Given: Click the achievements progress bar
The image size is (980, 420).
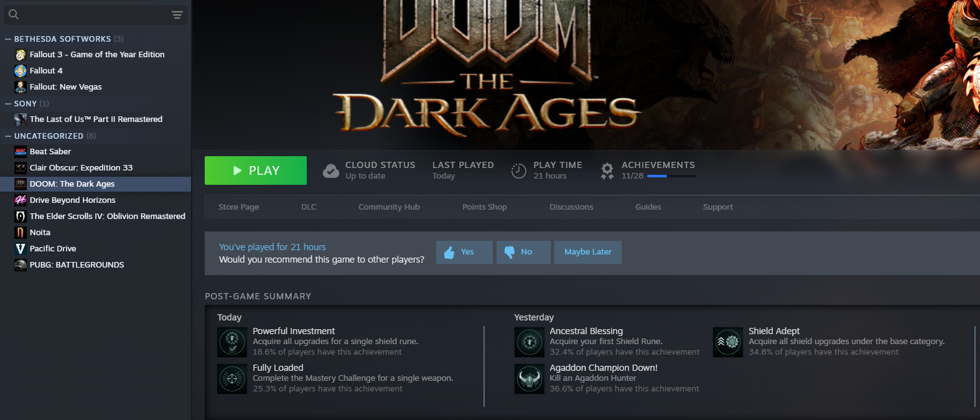Looking at the screenshot, I should pos(671,176).
